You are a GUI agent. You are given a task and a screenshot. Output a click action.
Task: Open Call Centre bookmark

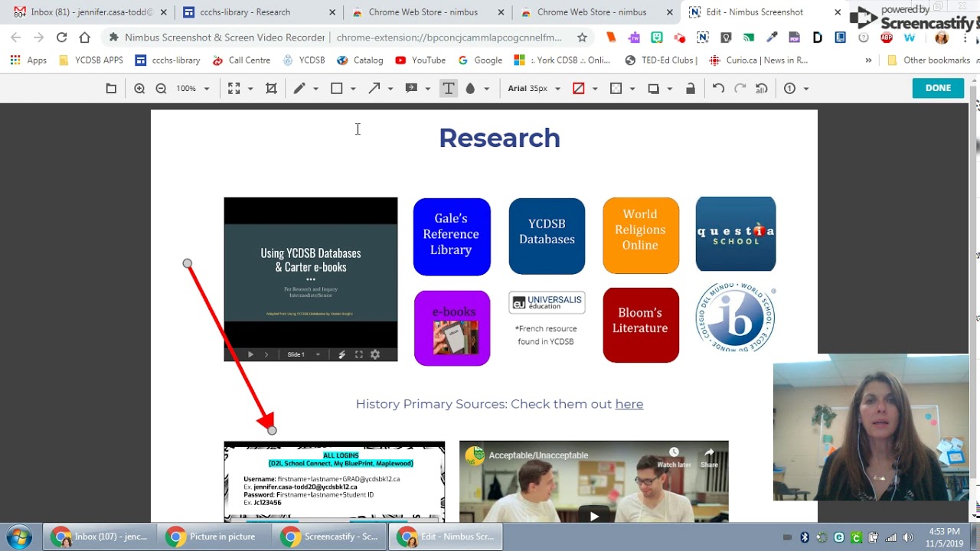tap(241, 60)
